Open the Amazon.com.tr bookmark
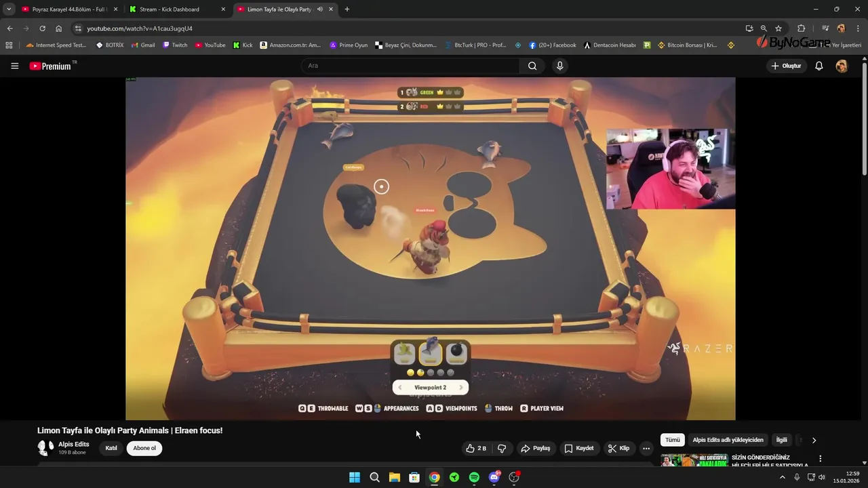 [x=290, y=45]
